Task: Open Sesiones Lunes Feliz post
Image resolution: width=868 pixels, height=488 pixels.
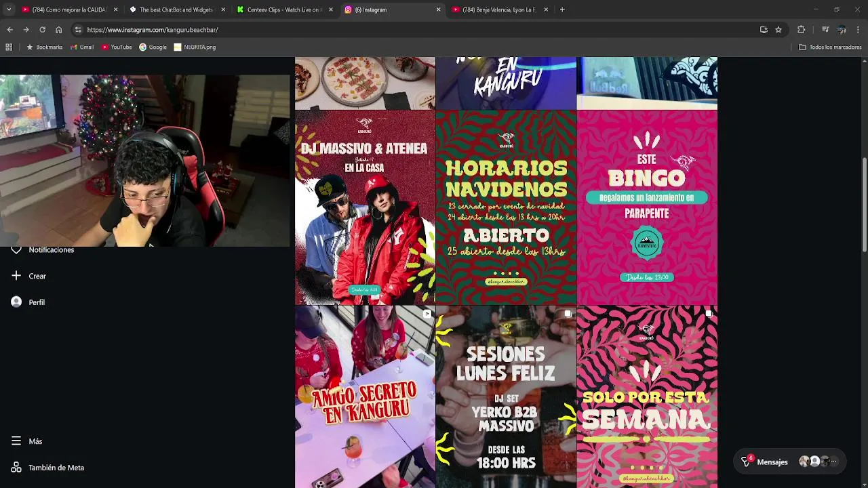Action: [506, 396]
